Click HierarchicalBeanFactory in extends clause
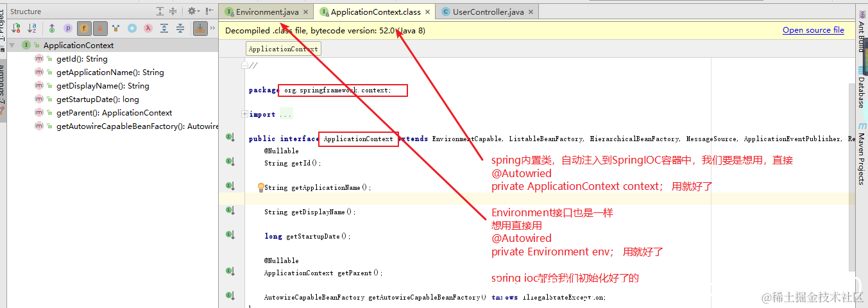This screenshot has height=308, width=868. point(634,139)
